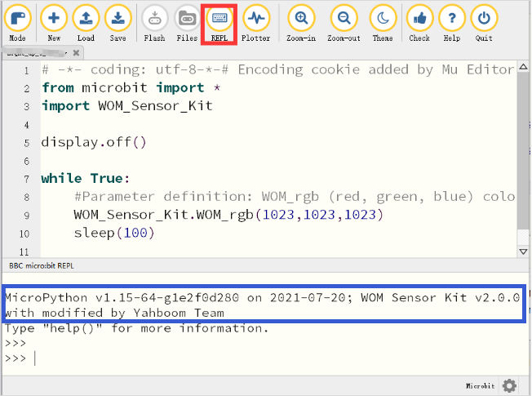Click line number 11 in the gutter
Viewport: 532px width, 396px height.
[24, 252]
